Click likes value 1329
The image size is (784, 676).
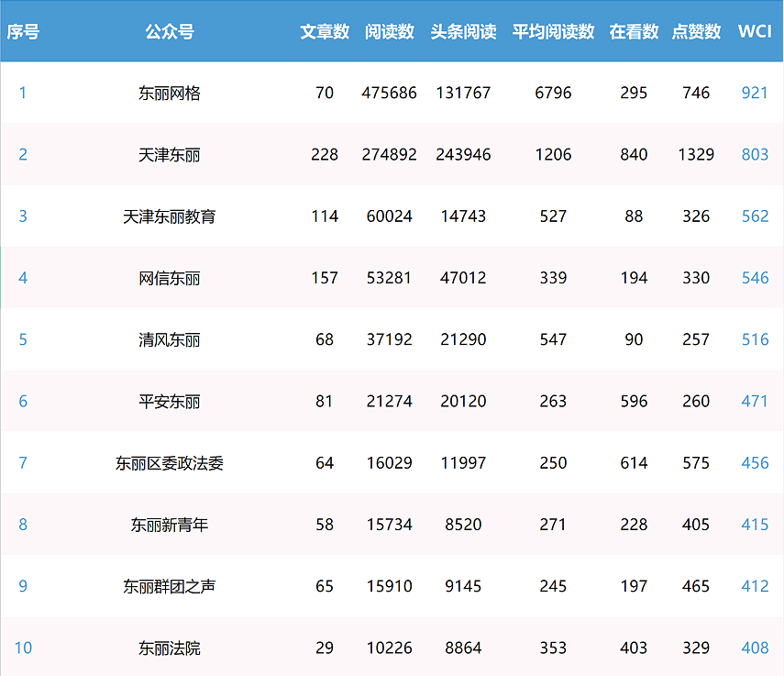(696, 154)
